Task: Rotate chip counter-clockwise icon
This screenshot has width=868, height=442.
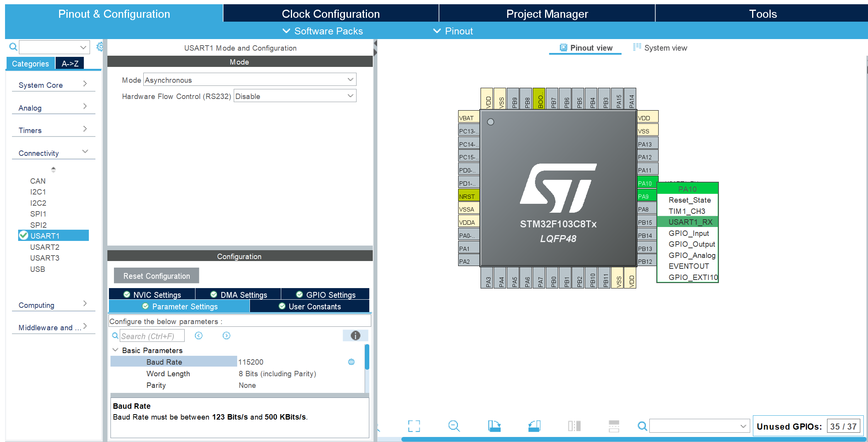Action: pyautogui.click(x=534, y=426)
